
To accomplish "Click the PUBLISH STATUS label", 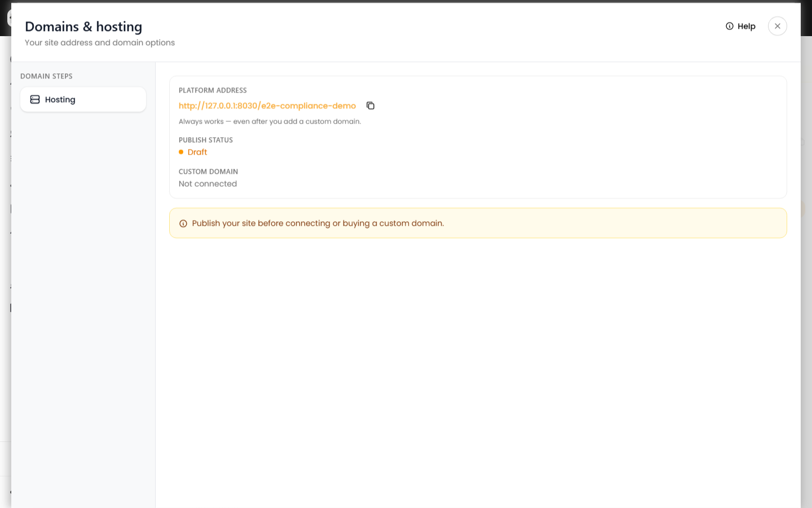I will coord(206,140).
